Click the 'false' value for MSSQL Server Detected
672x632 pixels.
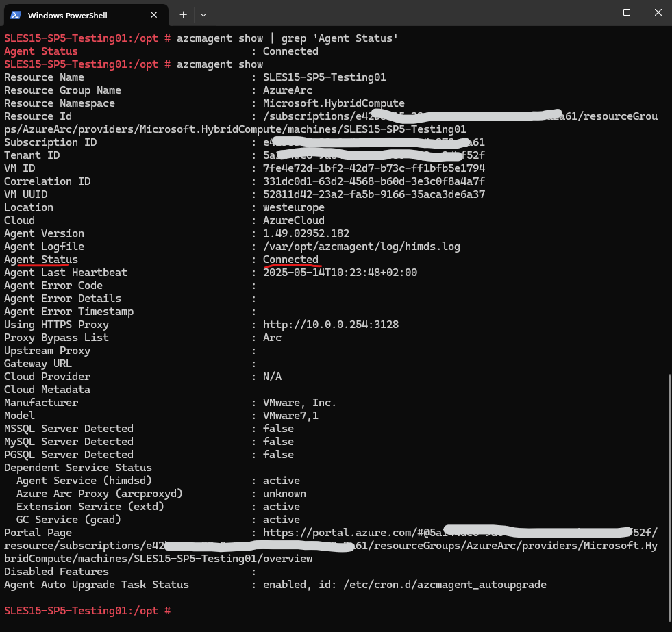pyautogui.click(x=278, y=429)
